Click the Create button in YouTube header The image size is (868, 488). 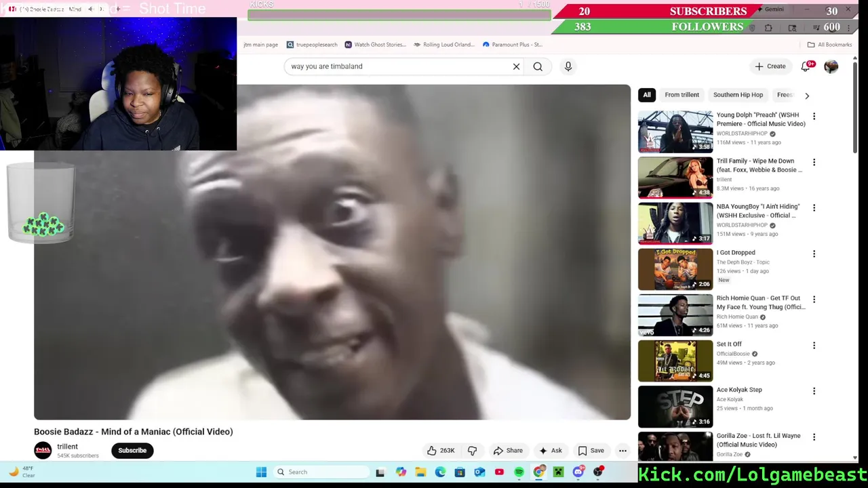tap(770, 66)
